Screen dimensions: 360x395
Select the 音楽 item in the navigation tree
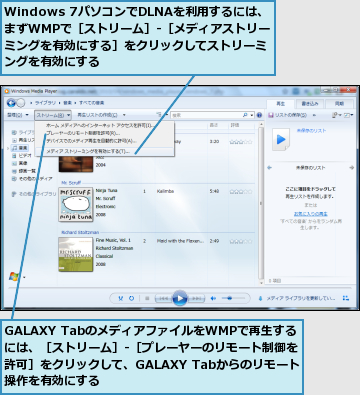20,148
